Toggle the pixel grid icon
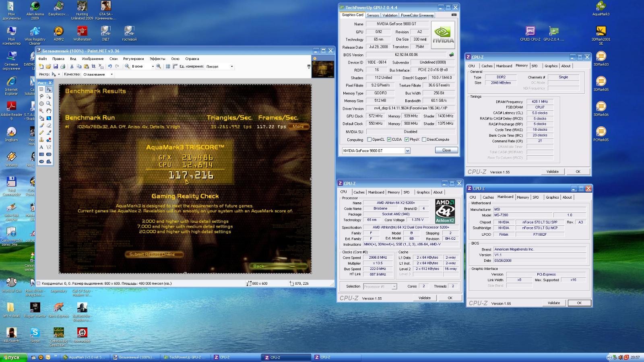 pos(168,66)
